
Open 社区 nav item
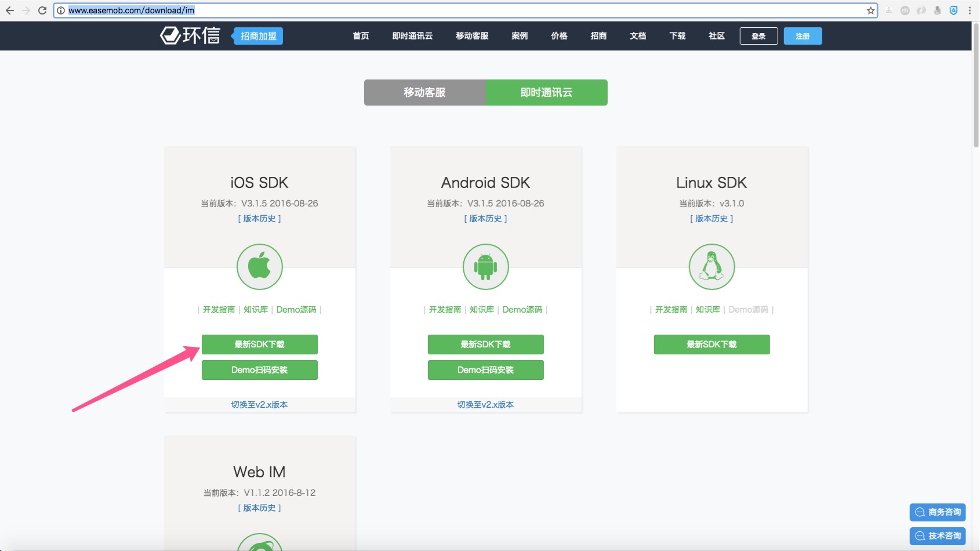click(x=717, y=36)
